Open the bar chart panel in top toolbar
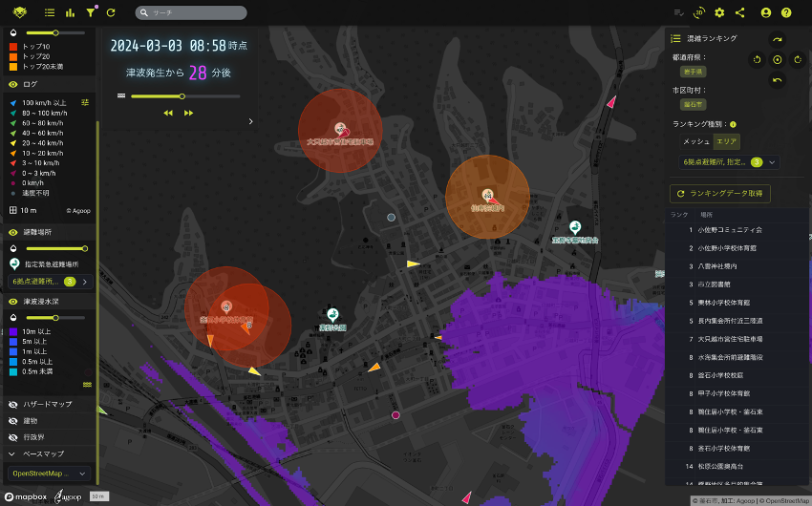812x506 pixels. click(70, 12)
